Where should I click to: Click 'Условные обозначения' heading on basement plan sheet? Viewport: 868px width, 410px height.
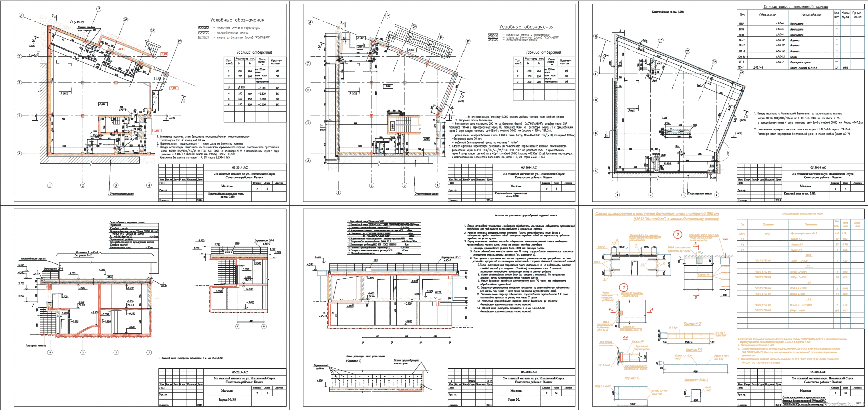[x=237, y=20]
